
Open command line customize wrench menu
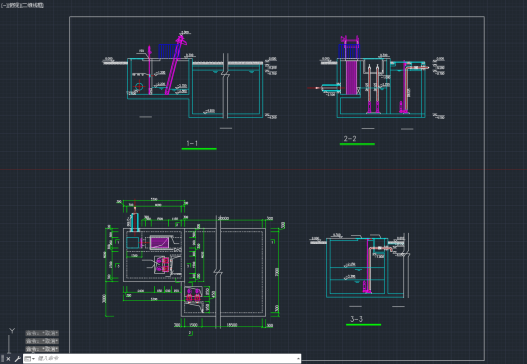pyautogui.click(x=17, y=359)
